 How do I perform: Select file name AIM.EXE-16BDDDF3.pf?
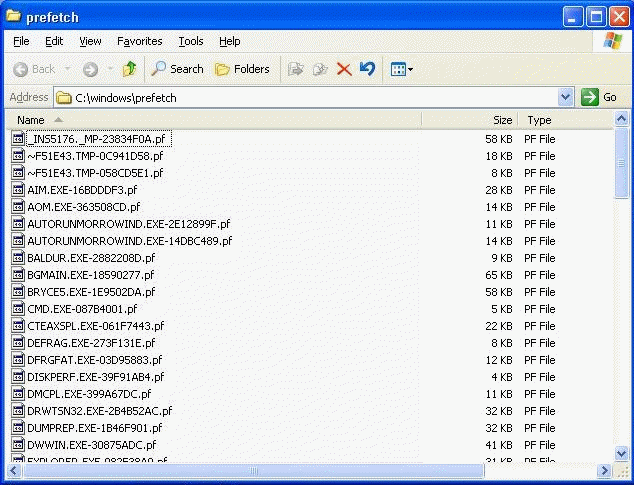point(82,190)
